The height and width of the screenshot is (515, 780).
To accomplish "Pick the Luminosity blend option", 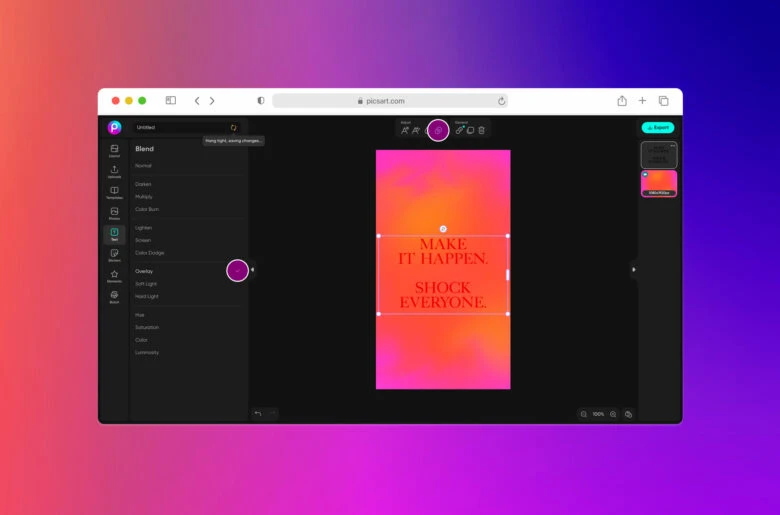I will click(147, 352).
